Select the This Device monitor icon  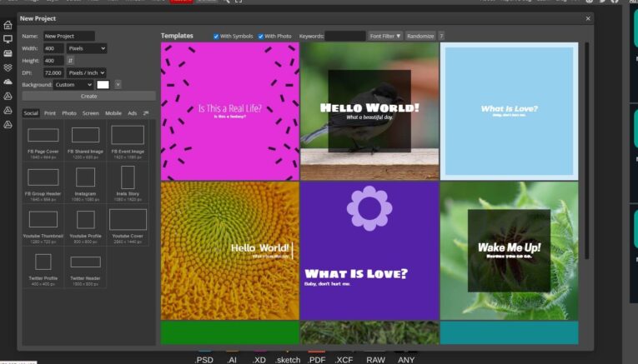click(x=8, y=39)
